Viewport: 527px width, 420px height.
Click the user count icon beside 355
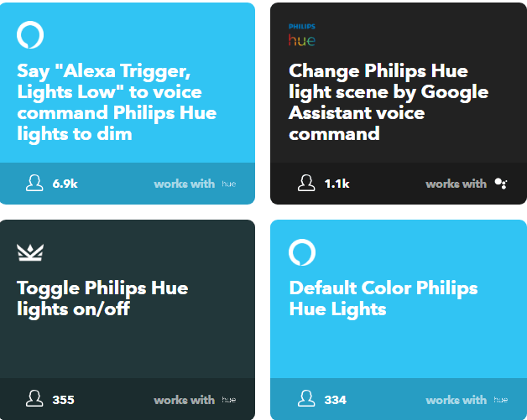click(34, 400)
